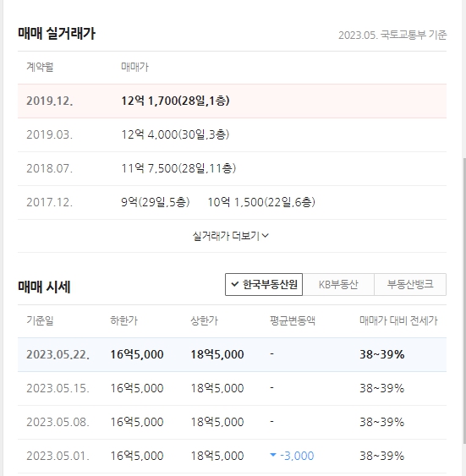Image resolution: width=466 pixels, height=476 pixels.
Task: Expand 실거래가 더보기 to show more transactions
Action: (231, 236)
